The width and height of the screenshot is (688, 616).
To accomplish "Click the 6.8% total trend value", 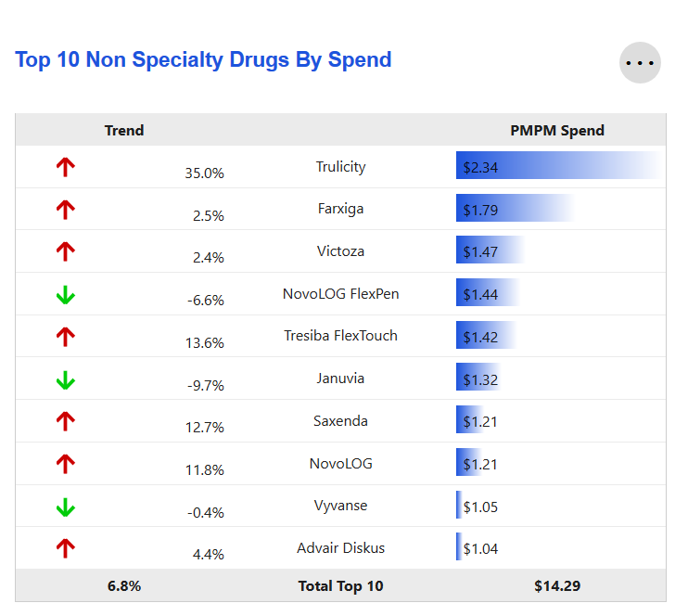I will [124, 586].
